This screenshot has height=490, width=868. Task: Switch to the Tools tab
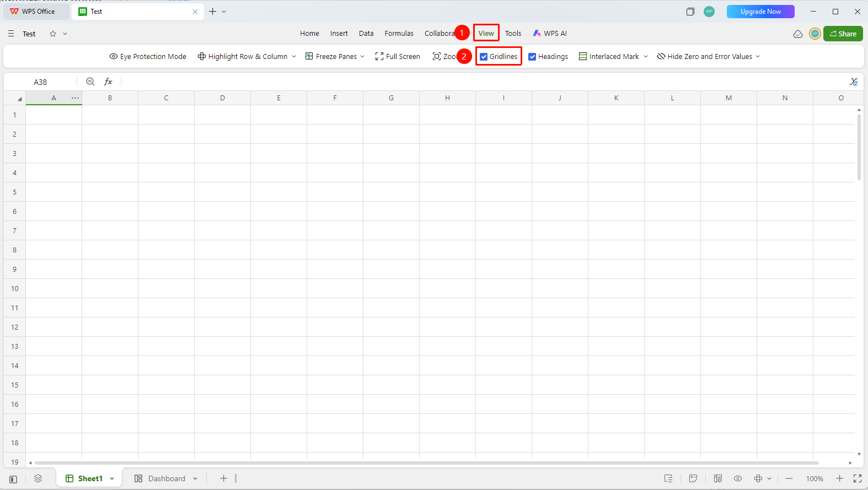click(513, 34)
